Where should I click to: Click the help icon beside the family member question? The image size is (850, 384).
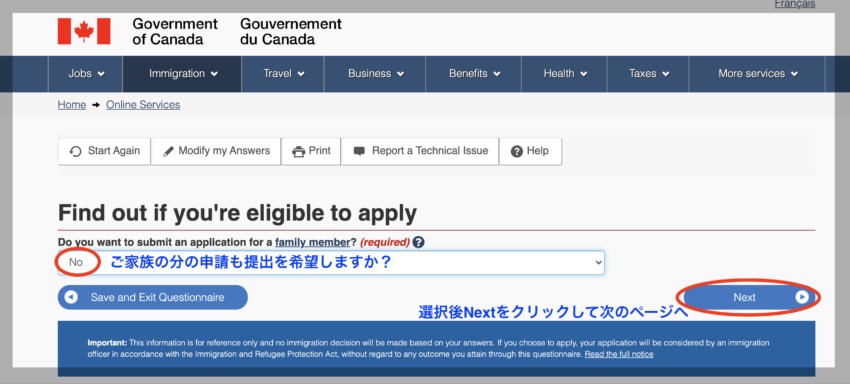418,242
